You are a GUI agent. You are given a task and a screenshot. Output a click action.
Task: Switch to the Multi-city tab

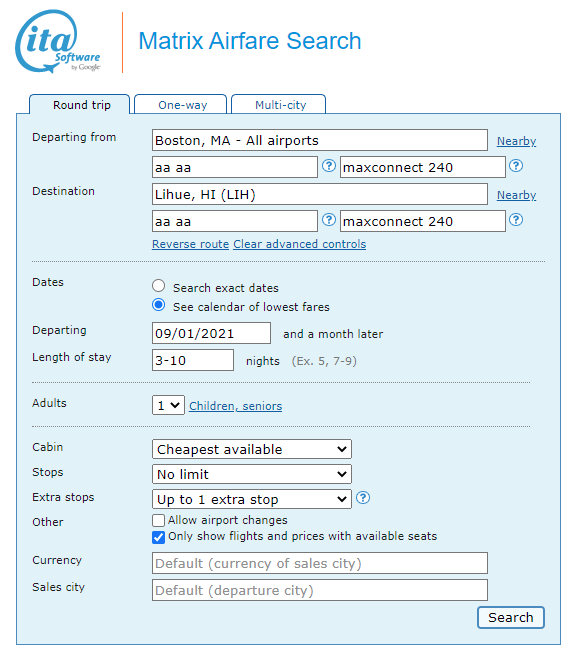tap(279, 104)
